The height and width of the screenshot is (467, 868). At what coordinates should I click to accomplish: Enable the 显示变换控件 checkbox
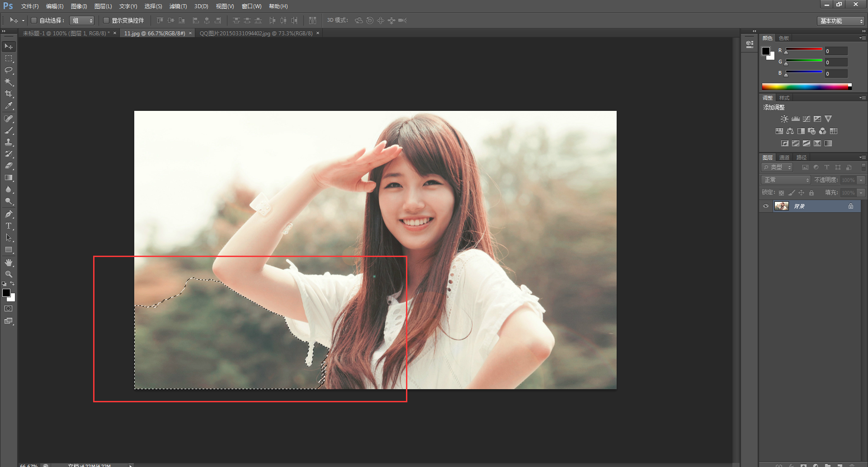(106, 20)
